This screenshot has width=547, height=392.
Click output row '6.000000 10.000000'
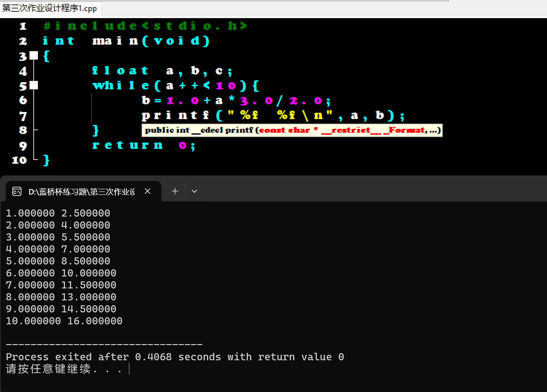[61, 273]
